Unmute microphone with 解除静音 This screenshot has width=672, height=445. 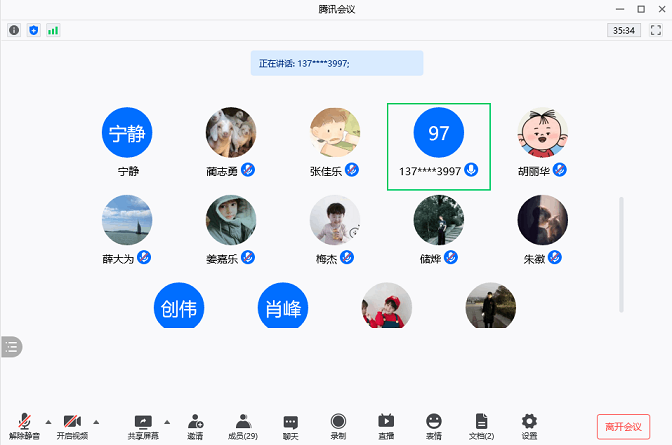click(x=24, y=426)
